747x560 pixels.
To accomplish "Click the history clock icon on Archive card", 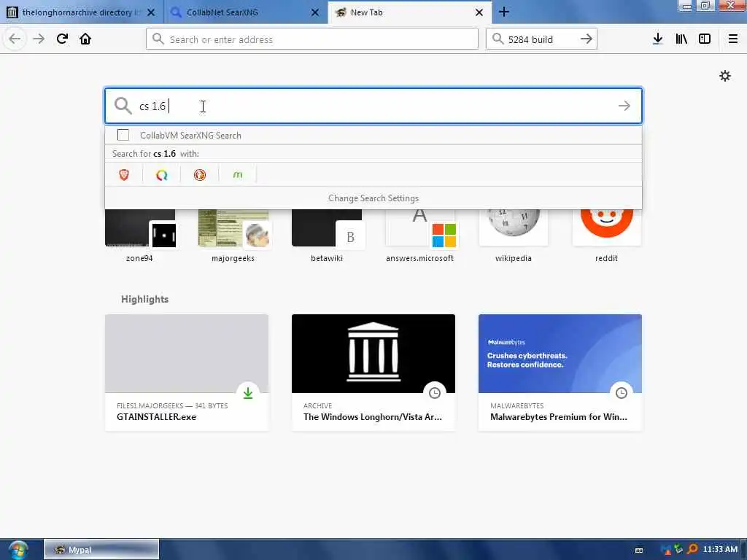I will click(x=435, y=393).
